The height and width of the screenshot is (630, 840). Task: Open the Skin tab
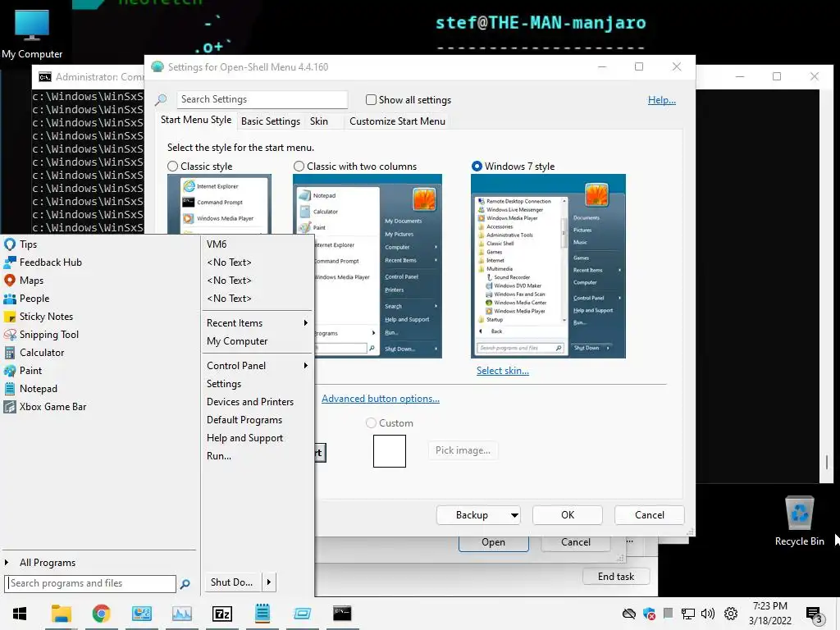[x=319, y=121]
